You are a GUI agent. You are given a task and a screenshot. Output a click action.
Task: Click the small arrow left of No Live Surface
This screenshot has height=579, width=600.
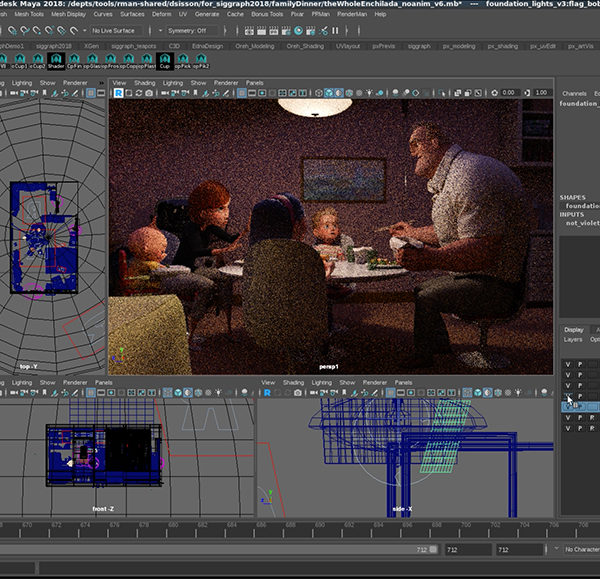pos(85,31)
